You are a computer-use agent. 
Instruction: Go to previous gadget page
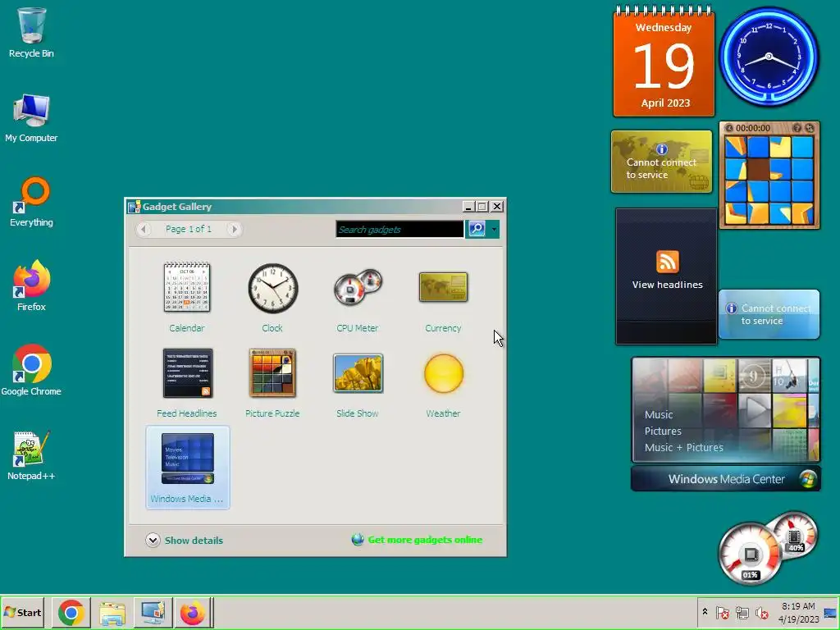143,229
